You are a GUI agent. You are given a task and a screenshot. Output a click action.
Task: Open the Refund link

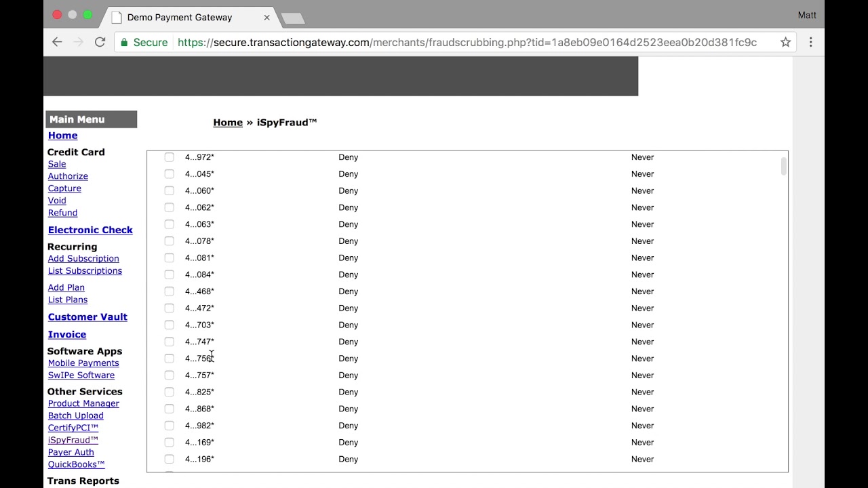62,213
